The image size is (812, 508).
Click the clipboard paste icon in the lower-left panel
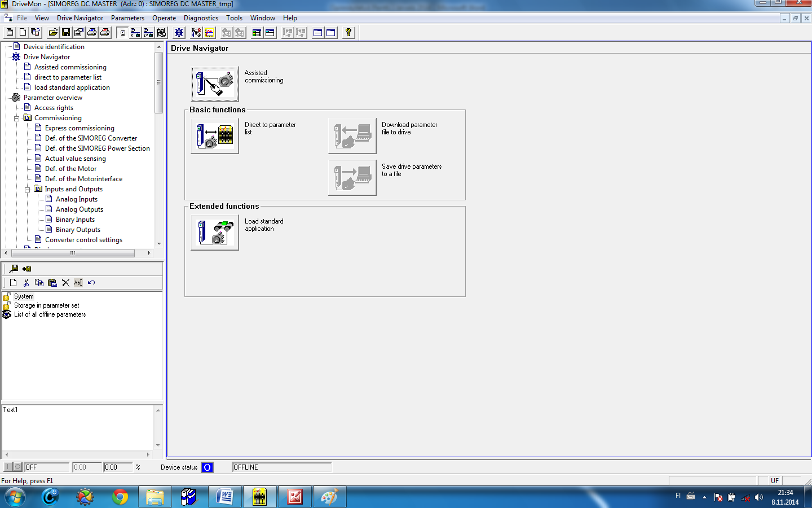tap(52, 283)
